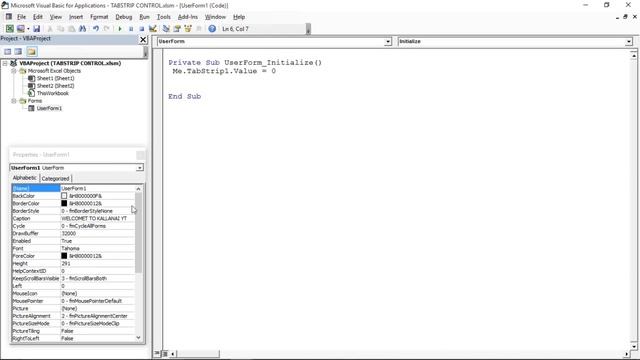The image size is (640, 360).
Task: Open the Window menu
Action: click(215, 17)
